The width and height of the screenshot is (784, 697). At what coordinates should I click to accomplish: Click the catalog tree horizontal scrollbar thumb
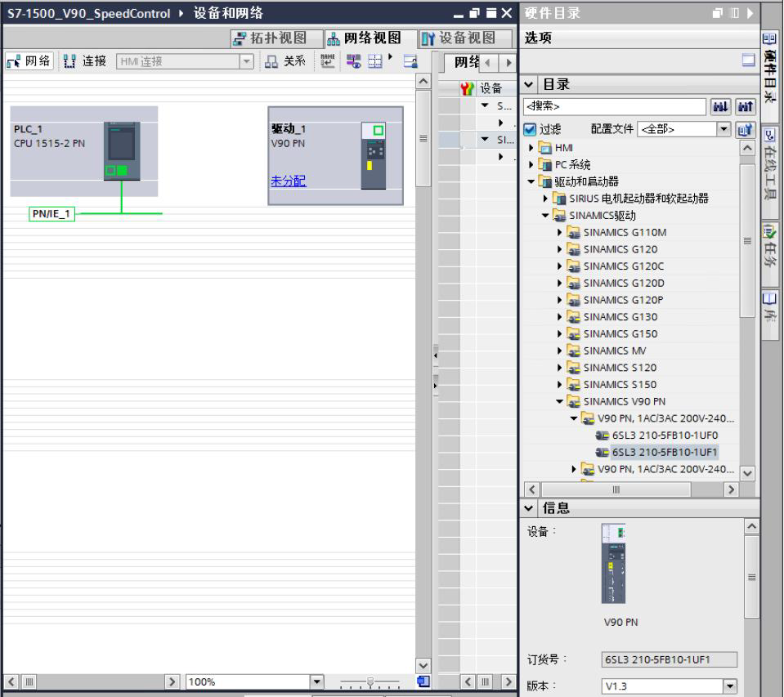coord(616,489)
